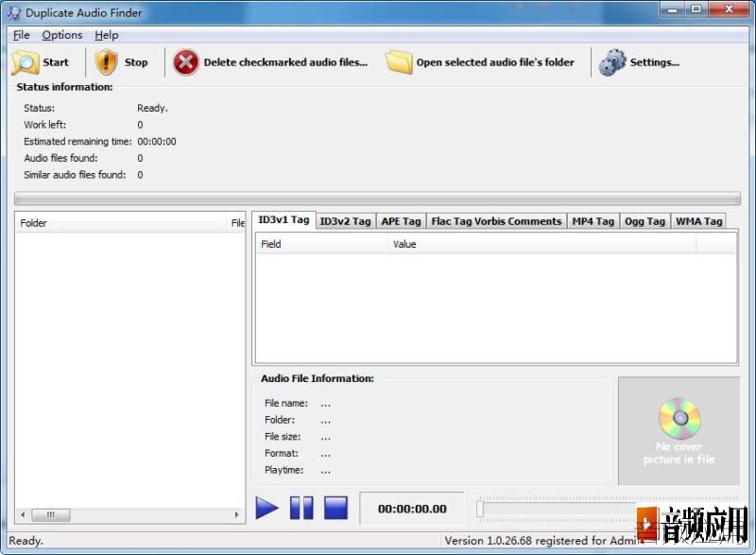
Task: Click the Settings... button label
Action: tap(655, 62)
